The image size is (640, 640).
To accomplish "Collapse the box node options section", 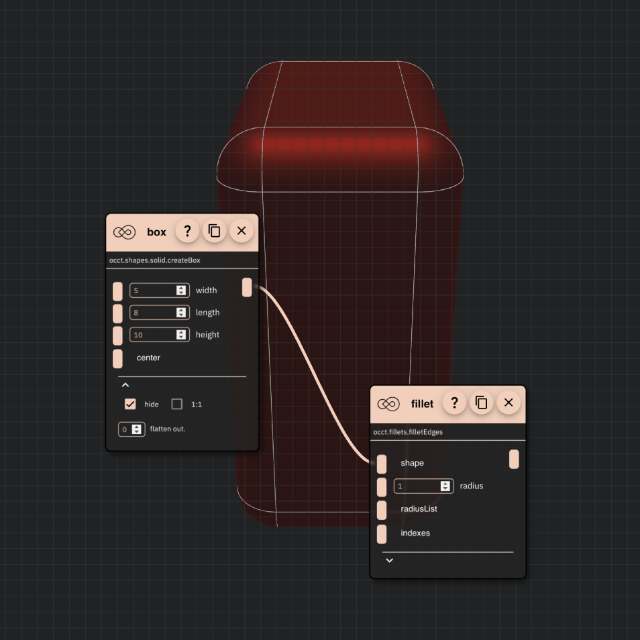I will 125,384.
